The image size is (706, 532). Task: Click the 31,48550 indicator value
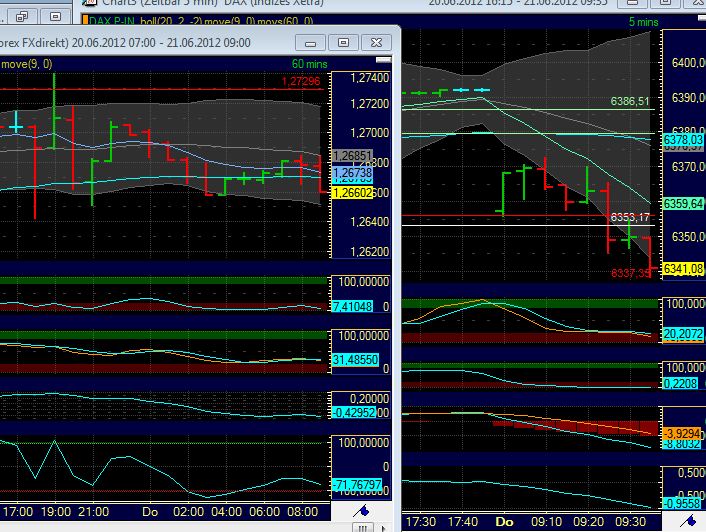pyautogui.click(x=355, y=359)
